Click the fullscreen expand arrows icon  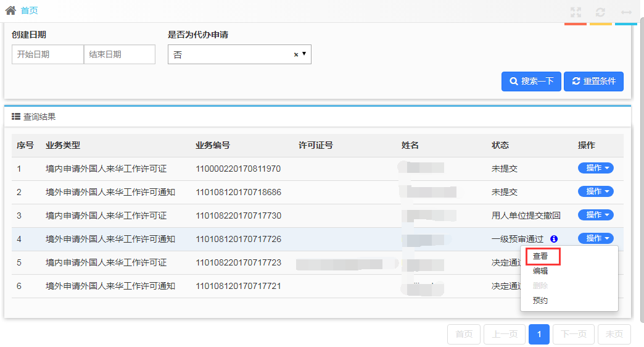point(576,12)
